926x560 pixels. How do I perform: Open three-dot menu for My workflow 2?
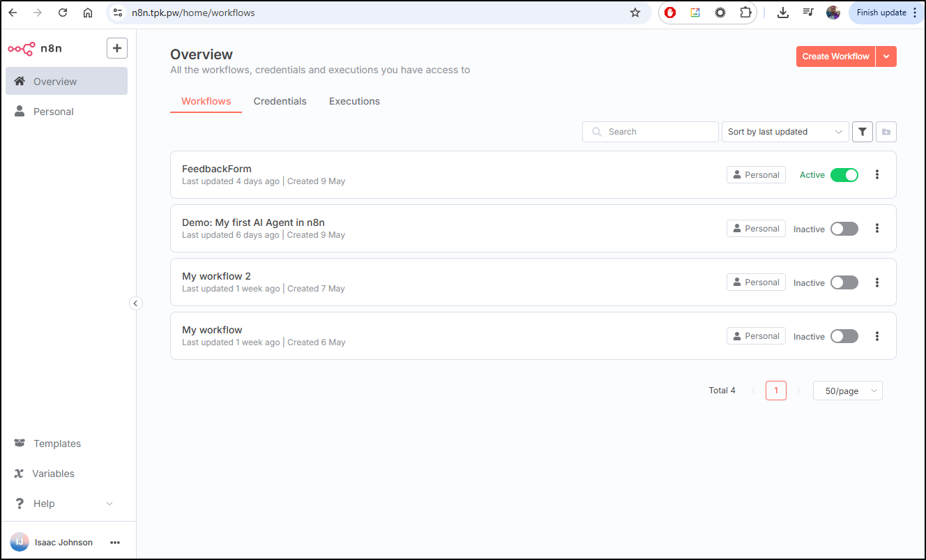pyautogui.click(x=877, y=282)
